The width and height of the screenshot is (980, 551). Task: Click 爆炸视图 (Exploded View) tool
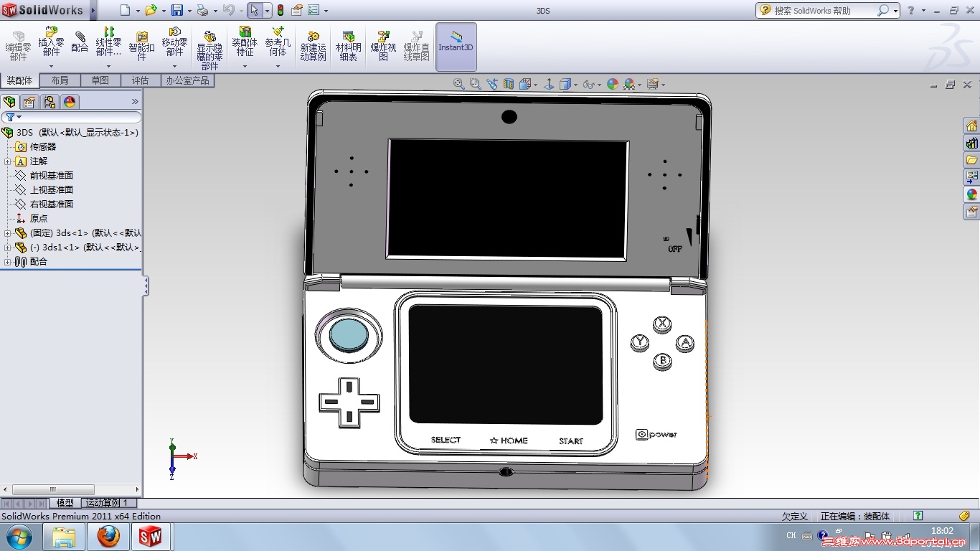(x=383, y=46)
